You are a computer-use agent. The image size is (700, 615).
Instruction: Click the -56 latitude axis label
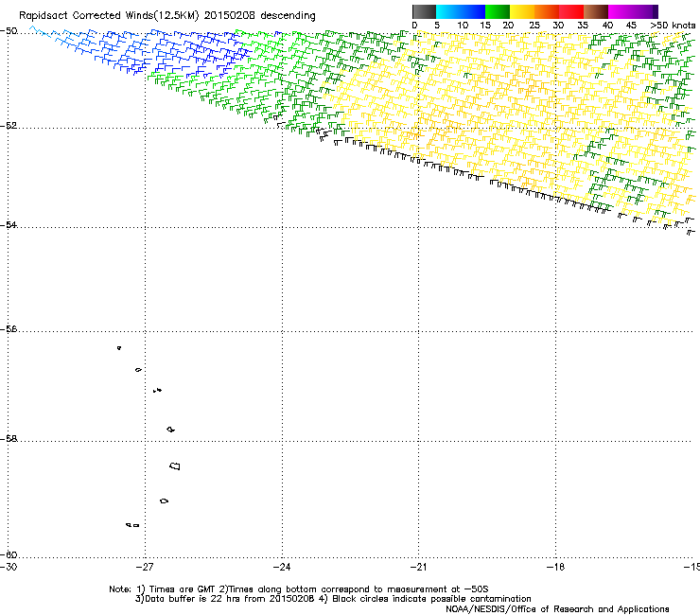click(9, 328)
